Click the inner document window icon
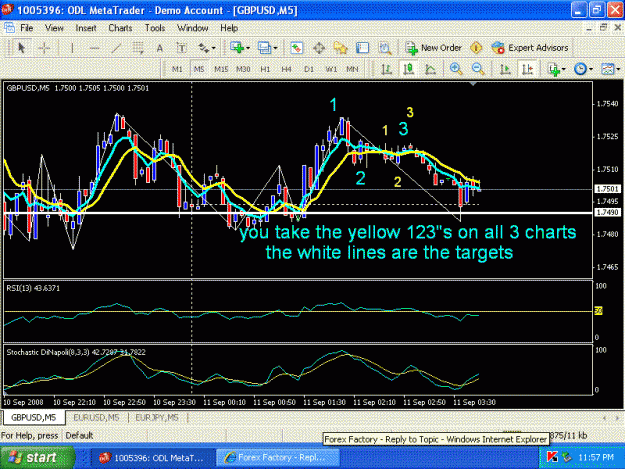Screen dimensions: 625x469 [9, 28]
